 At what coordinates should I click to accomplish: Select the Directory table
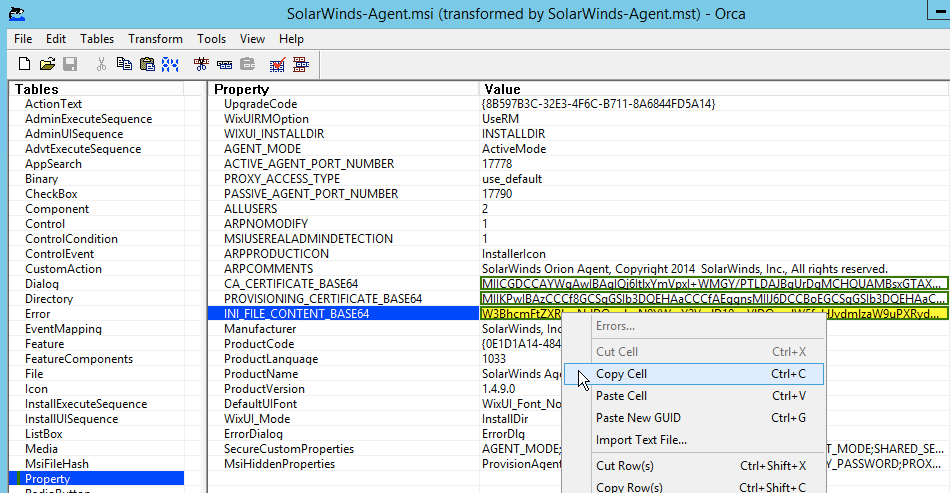click(49, 299)
